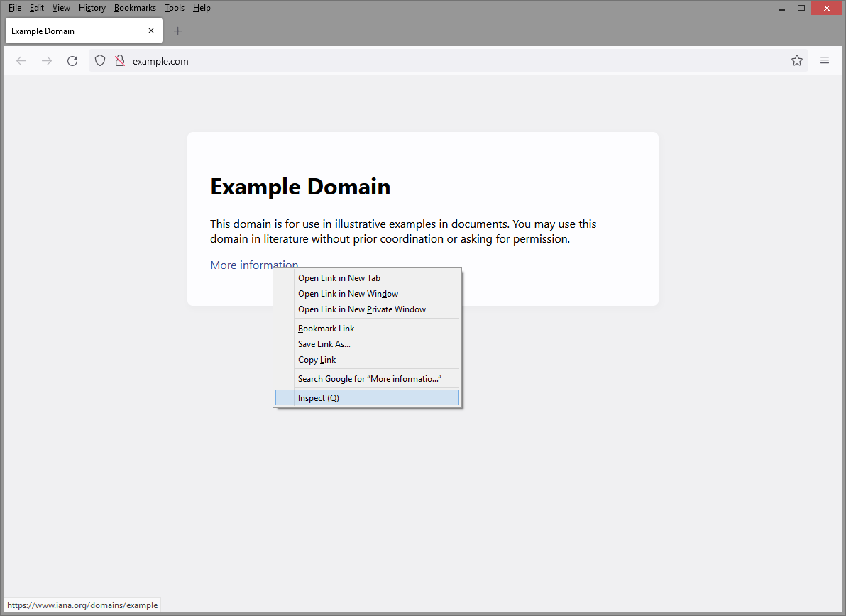
Task: Select Copy Link from the context menu
Action: coord(317,360)
